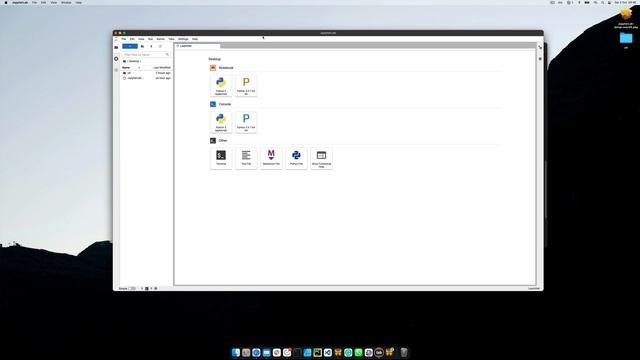Open a new Terminal from launcher

[x=221, y=158]
